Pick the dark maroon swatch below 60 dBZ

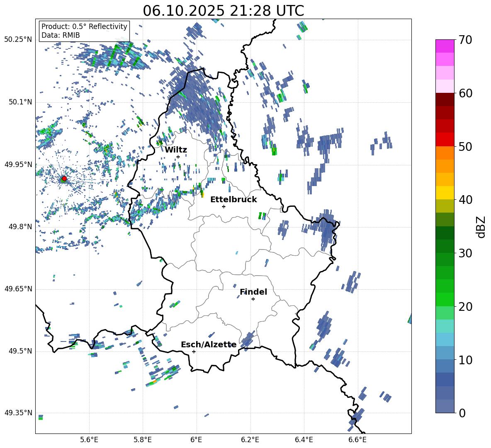point(445,99)
